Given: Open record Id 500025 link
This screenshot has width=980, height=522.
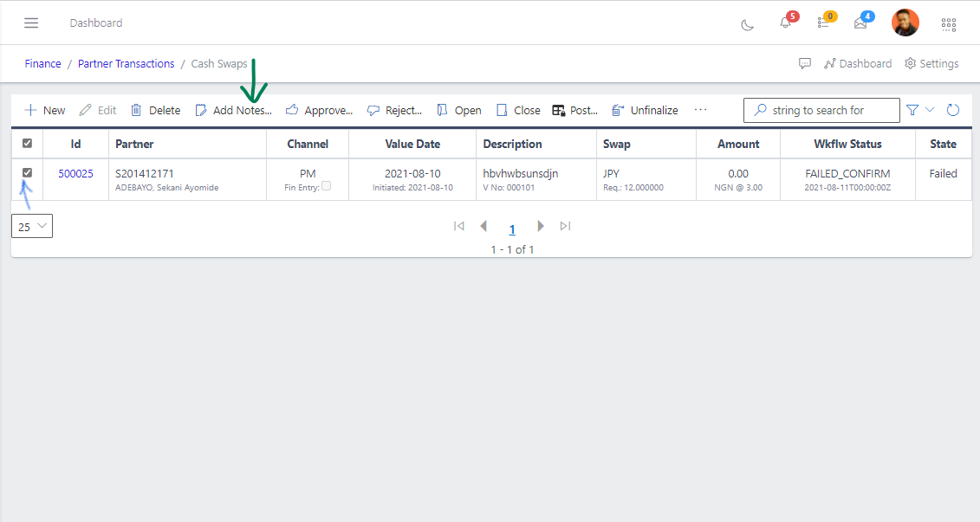Looking at the screenshot, I should [75, 173].
